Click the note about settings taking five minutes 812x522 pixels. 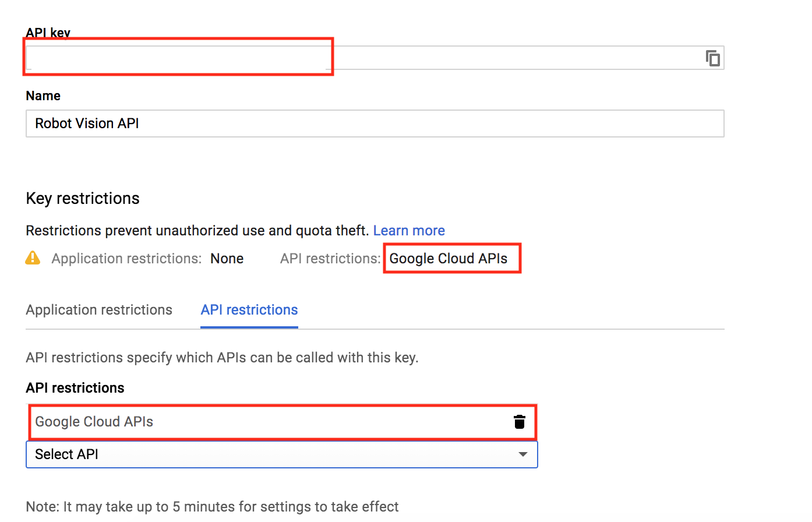211,506
